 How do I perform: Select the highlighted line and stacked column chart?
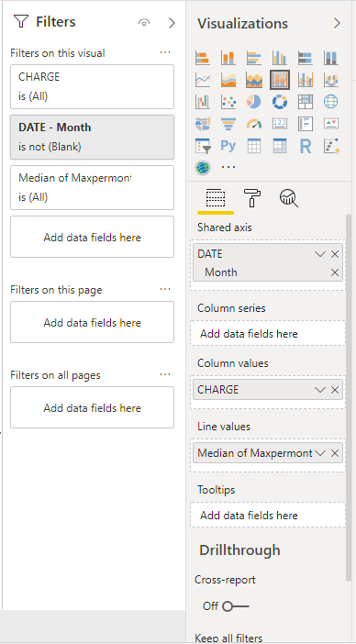click(x=280, y=80)
